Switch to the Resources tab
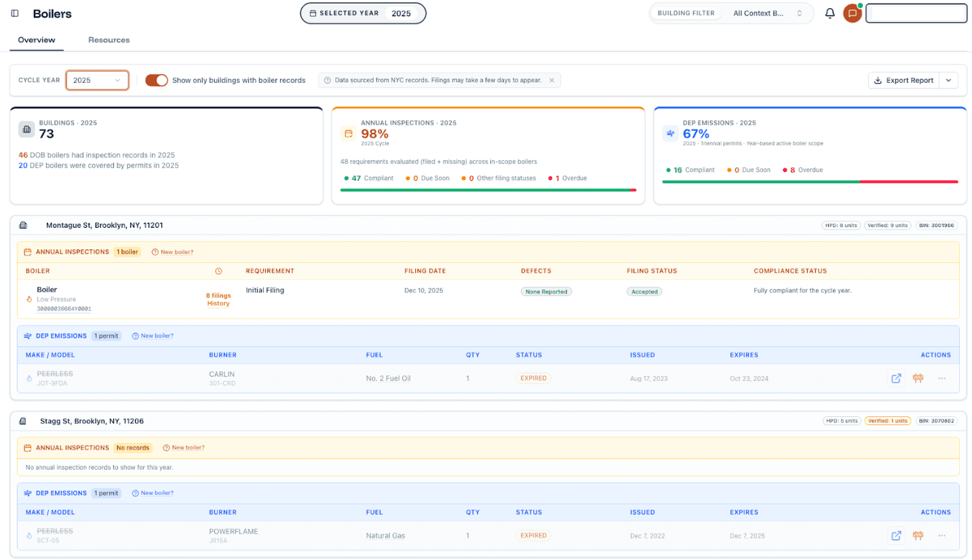 tap(109, 40)
